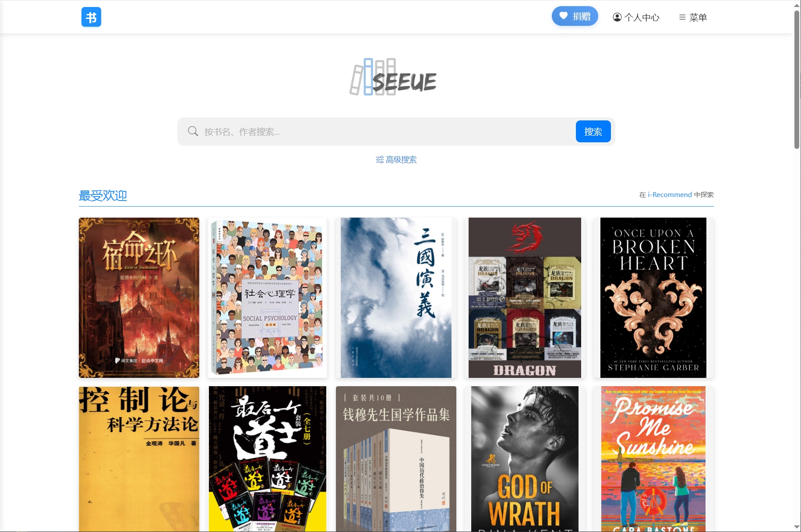Click the magnifier icon in search bar
Screen dimensions: 801x532
(193, 131)
